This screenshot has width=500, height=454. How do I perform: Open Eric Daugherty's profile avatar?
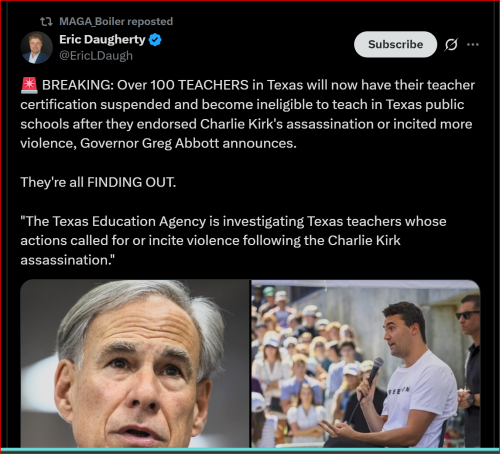[36, 47]
